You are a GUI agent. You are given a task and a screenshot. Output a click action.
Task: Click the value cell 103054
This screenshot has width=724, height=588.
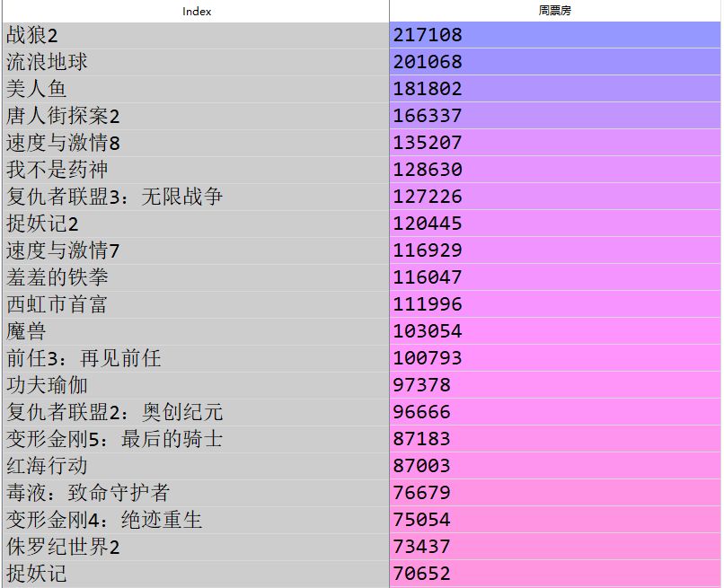point(554,331)
